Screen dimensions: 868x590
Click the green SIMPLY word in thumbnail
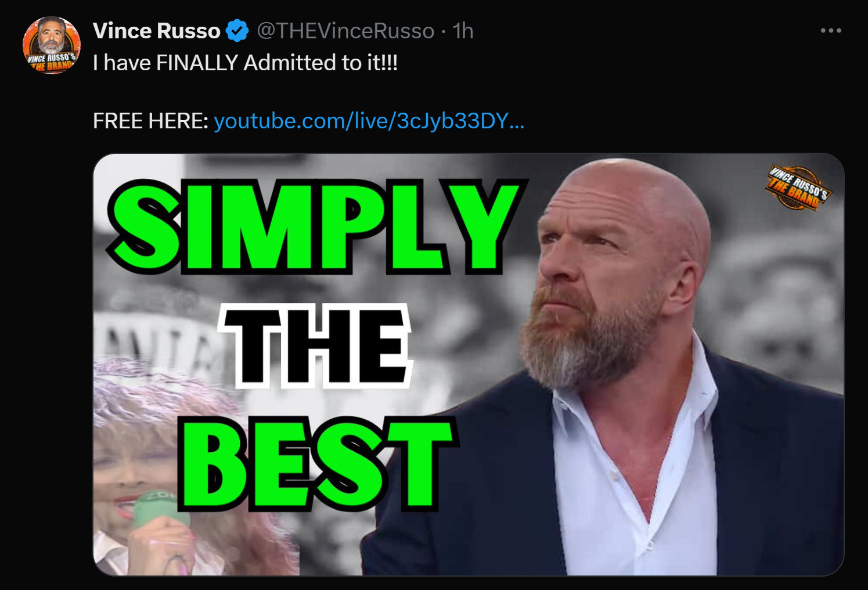(x=316, y=227)
